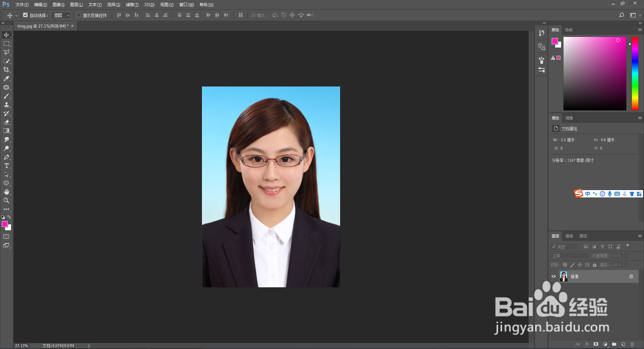Click create adjustment layer button
This screenshot has width=644, height=349.
coord(605,344)
